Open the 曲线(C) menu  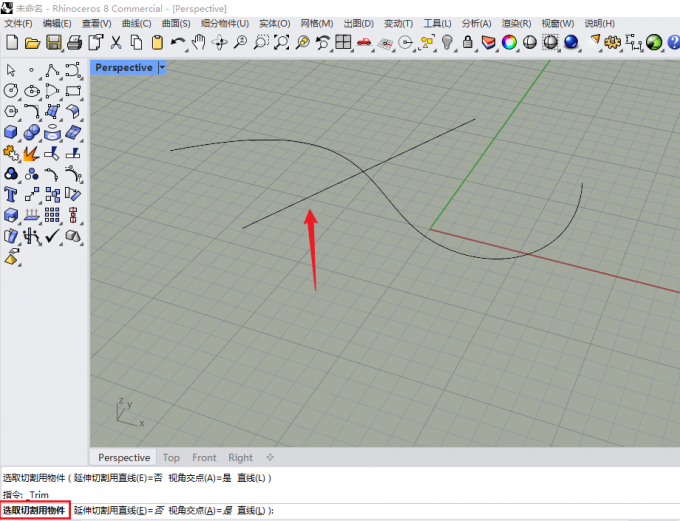coord(137,23)
